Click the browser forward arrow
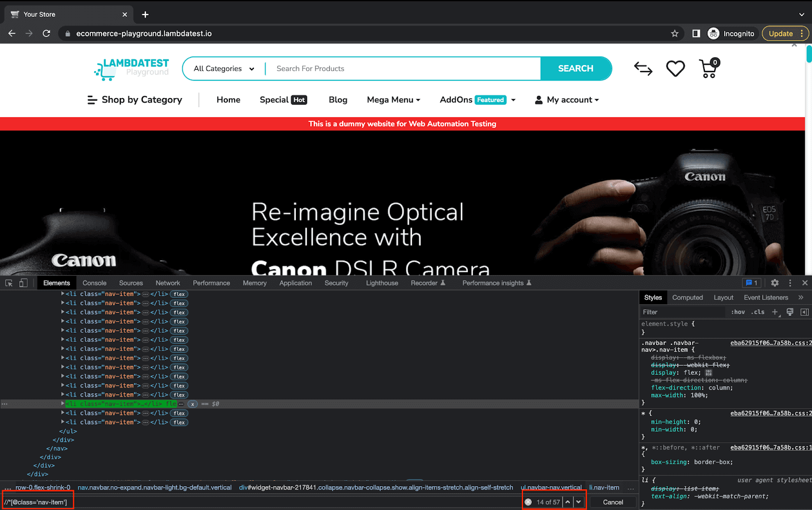This screenshot has width=812, height=510. [x=29, y=34]
